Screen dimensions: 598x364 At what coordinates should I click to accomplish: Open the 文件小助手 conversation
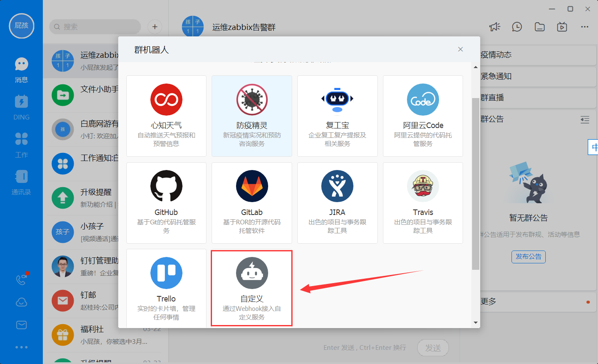point(81,95)
